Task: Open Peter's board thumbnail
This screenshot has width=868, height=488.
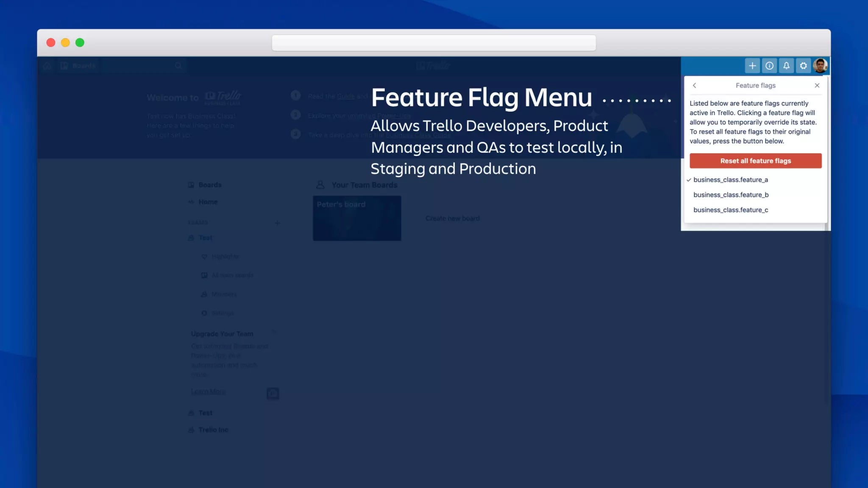Action: 357,218
